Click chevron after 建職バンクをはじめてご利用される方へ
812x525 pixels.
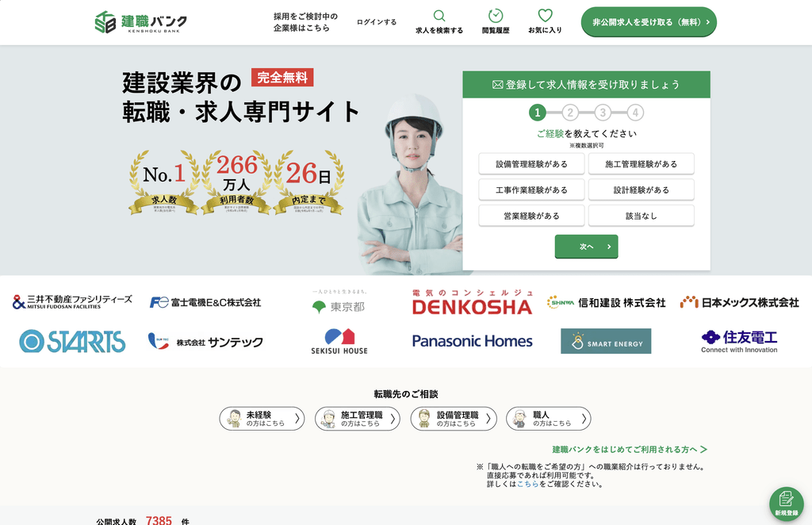coord(704,450)
